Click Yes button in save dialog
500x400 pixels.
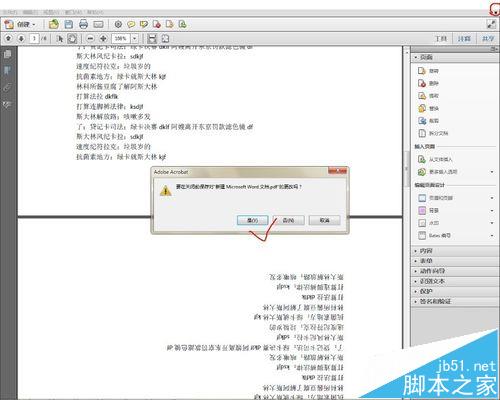tap(252, 220)
